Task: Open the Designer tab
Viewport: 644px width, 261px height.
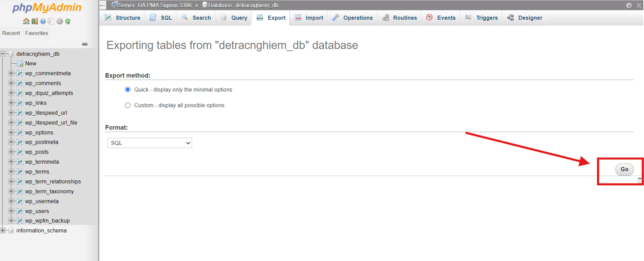Action: (525, 18)
